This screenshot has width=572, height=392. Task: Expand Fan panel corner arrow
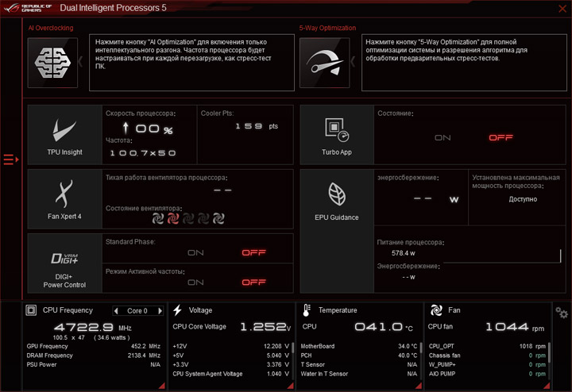pyautogui.click(x=547, y=386)
